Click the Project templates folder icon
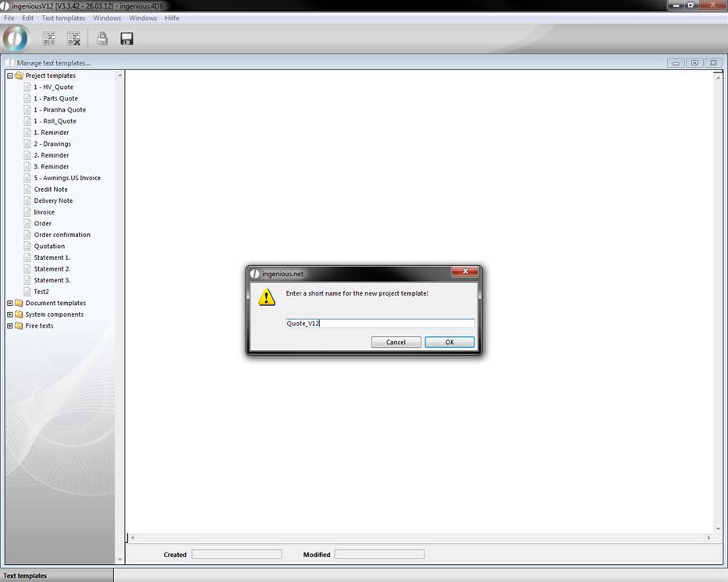The width and height of the screenshot is (728, 582). point(19,76)
